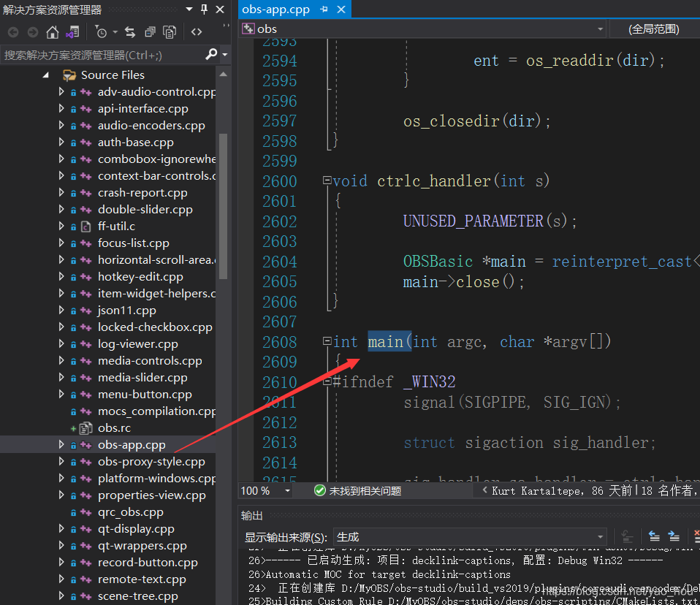
Task: Collapse the Source Files folder
Action: pyautogui.click(x=46, y=75)
